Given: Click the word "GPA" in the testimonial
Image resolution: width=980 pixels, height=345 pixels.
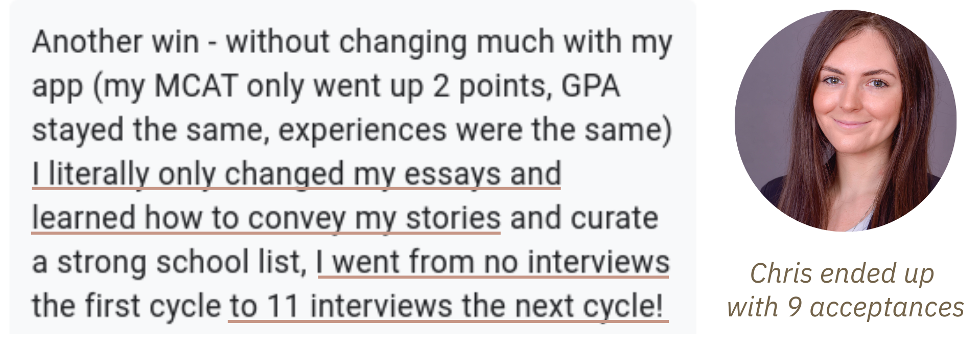Looking at the screenshot, I should pos(591,86).
